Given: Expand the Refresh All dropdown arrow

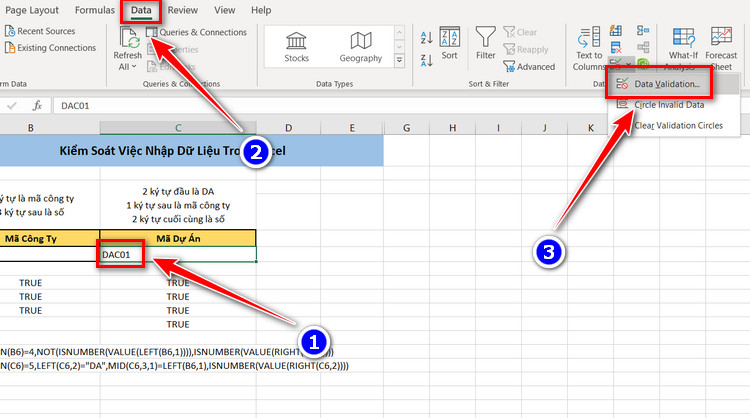Looking at the screenshot, I should tap(134, 66).
